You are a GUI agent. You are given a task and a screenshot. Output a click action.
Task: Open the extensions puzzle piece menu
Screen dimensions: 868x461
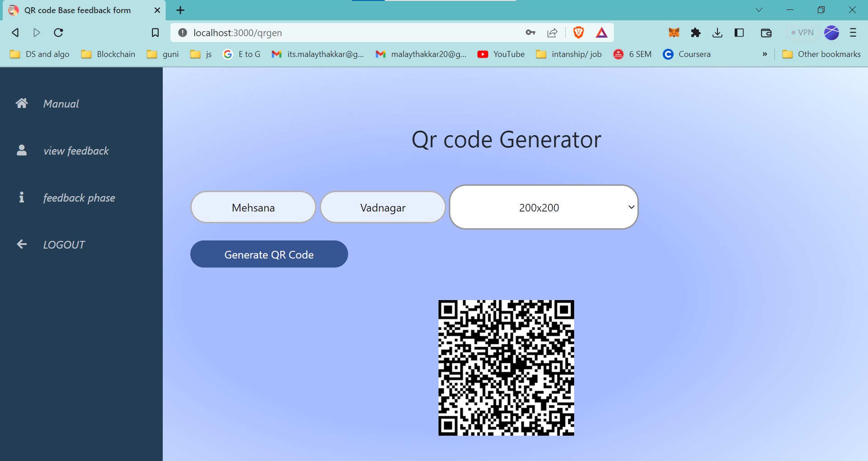pyautogui.click(x=696, y=33)
